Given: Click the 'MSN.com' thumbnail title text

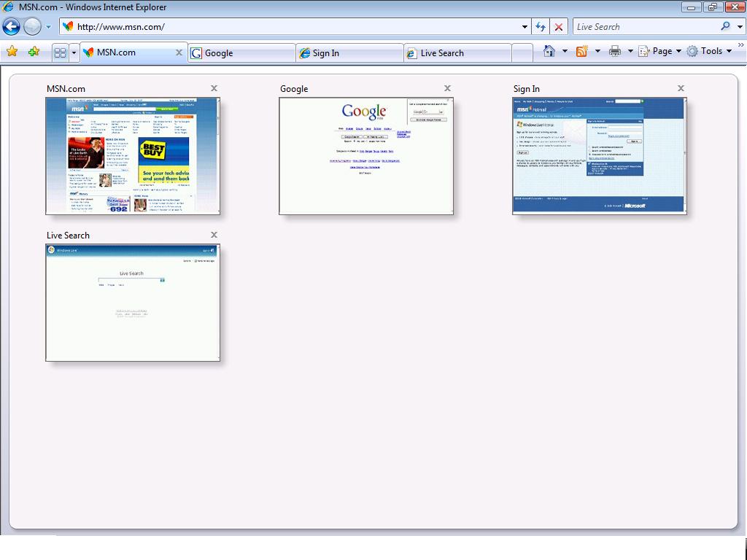Looking at the screenshot, I should tap(66, 89).
